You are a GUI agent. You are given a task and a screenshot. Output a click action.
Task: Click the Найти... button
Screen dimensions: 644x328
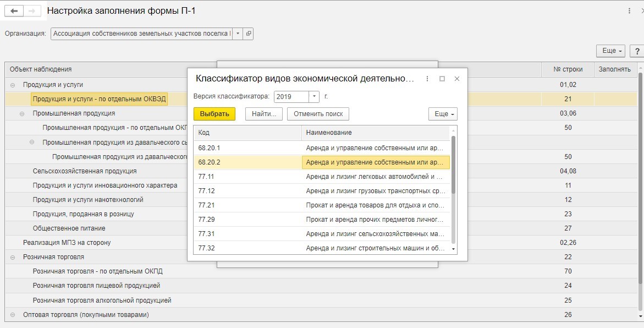click(263, 114)
